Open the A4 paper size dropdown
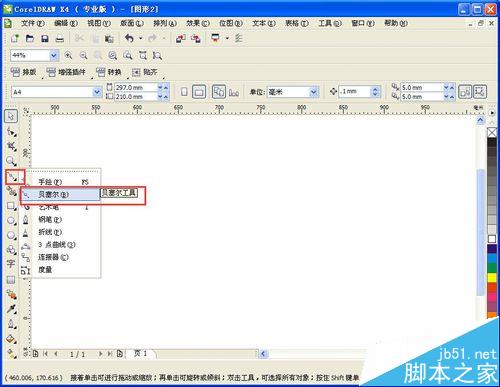The width and height of the screenshot is (500, 387). pyautogui.click(x=97, y=92)
